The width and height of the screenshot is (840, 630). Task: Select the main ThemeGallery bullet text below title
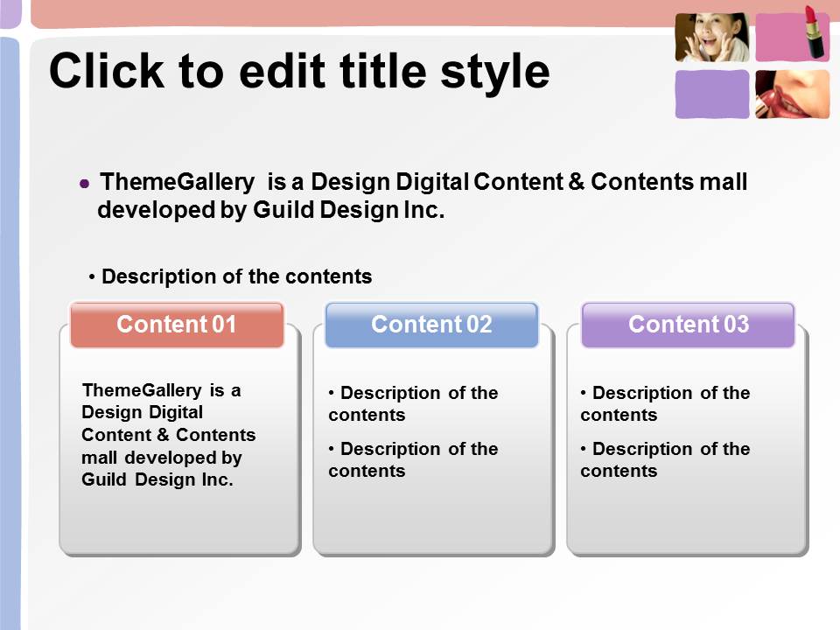pos(422,196)
